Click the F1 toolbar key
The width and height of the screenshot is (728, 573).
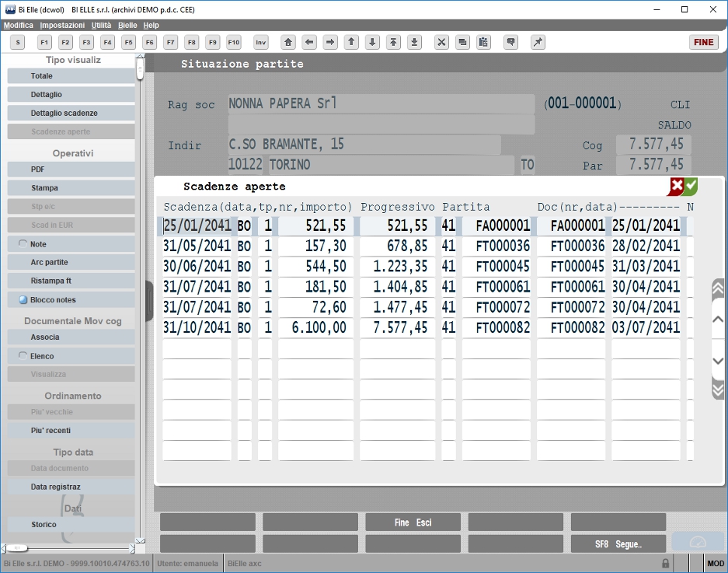click(44, 42)
